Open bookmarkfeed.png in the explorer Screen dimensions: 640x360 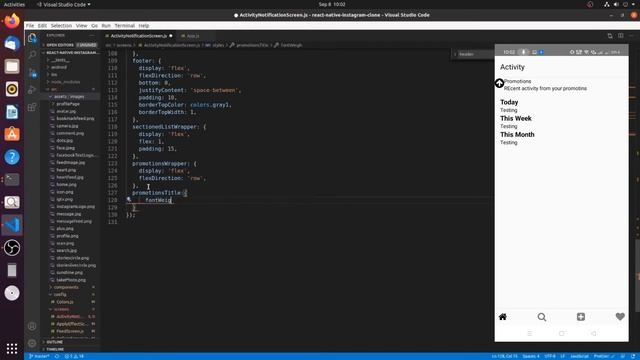(75, 119)
